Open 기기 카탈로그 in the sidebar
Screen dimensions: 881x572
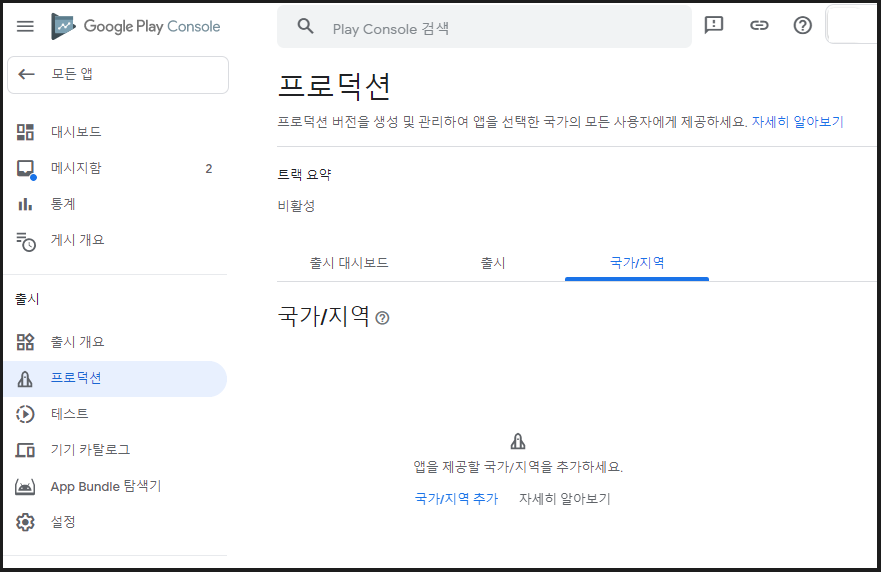(x=90, y=450)
